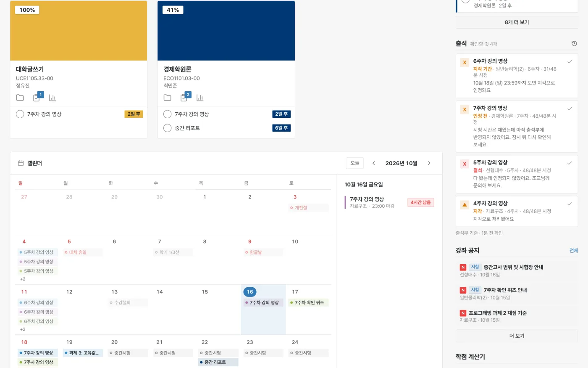
Task: Click N badge on 프로그래밍 과제 2 채점 기준
Action: click(463, 313)
